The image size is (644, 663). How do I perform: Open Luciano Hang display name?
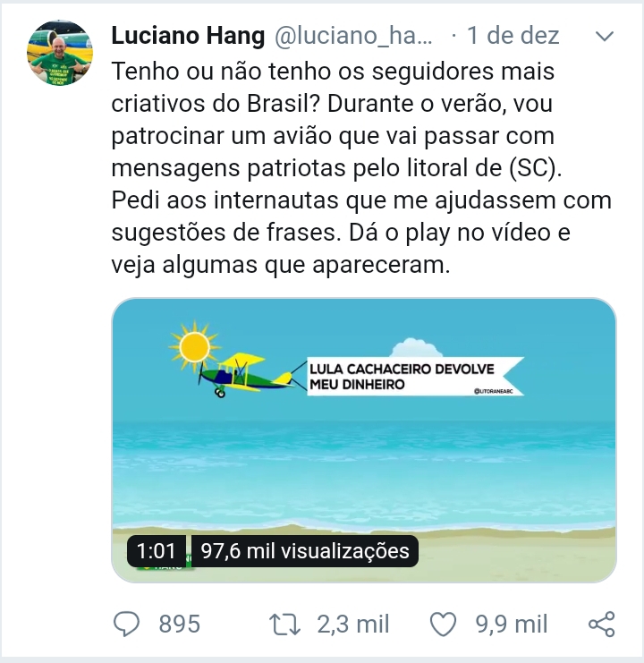click(x=188, y=36)
